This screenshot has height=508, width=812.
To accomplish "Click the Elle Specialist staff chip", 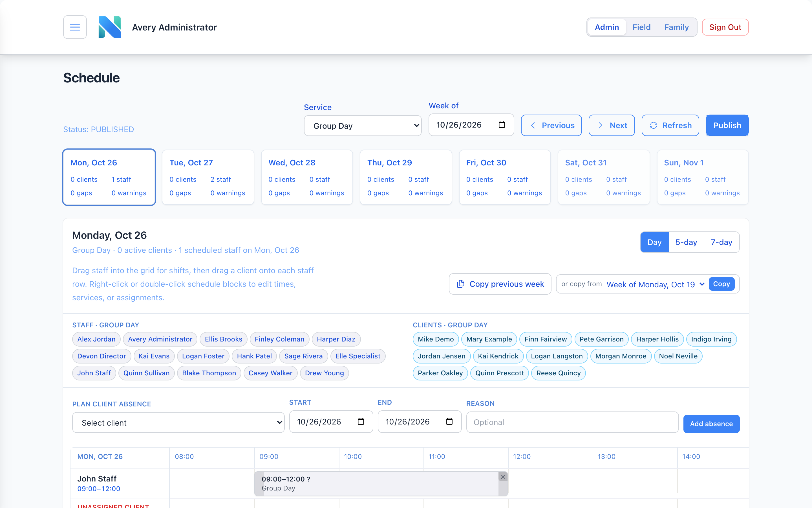I will (x=358, y=356).
